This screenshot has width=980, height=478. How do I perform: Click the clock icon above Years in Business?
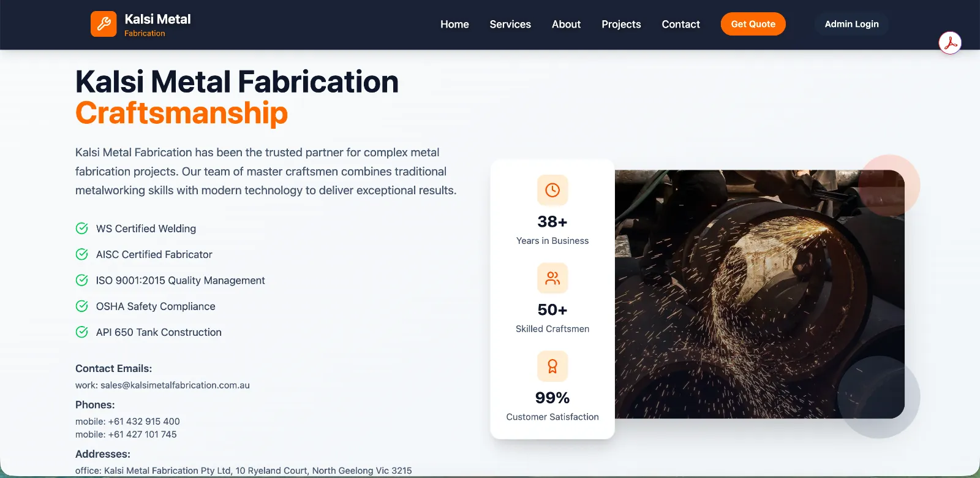pos(552,190)
